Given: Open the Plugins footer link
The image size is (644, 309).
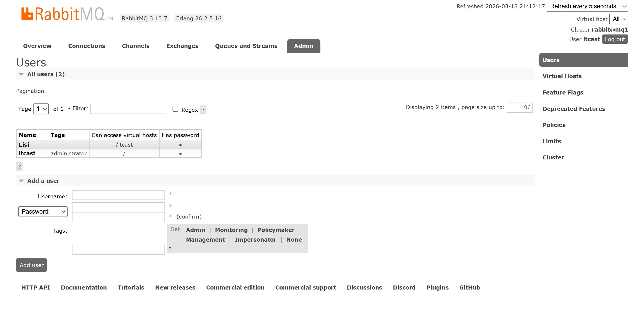Looking at the screenshot, I should coord(437,288).
